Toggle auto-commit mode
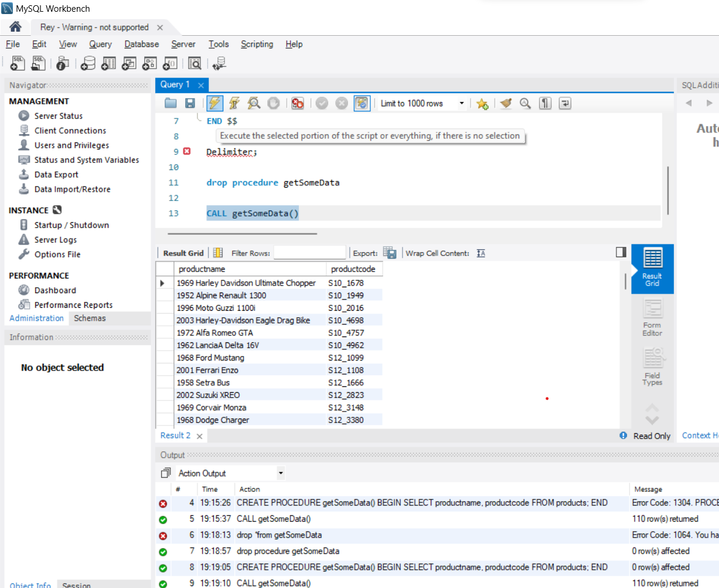 coord(362,103)
